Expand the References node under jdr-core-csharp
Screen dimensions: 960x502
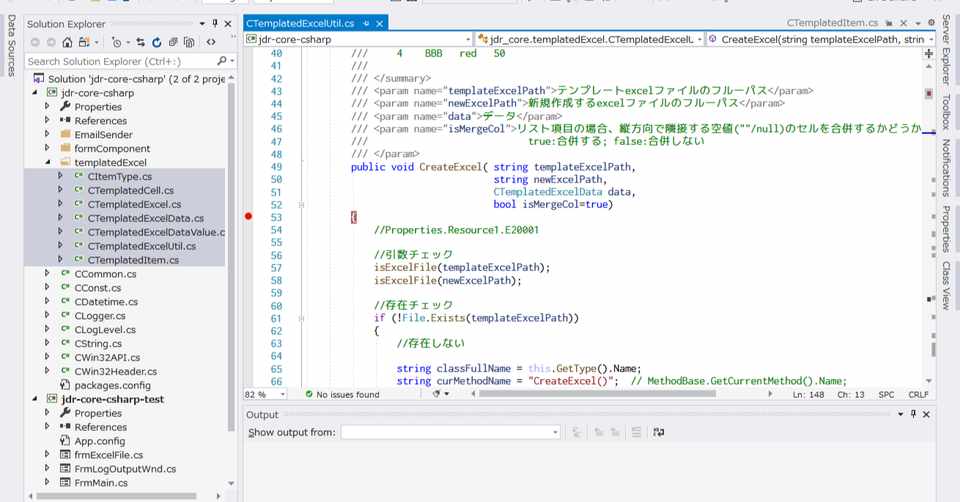[x=47, y=120]
